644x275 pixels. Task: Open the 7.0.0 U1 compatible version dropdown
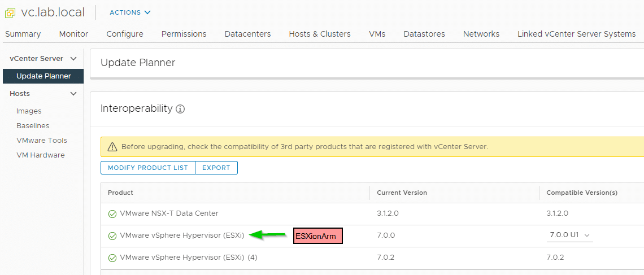[x=569, y=235]
